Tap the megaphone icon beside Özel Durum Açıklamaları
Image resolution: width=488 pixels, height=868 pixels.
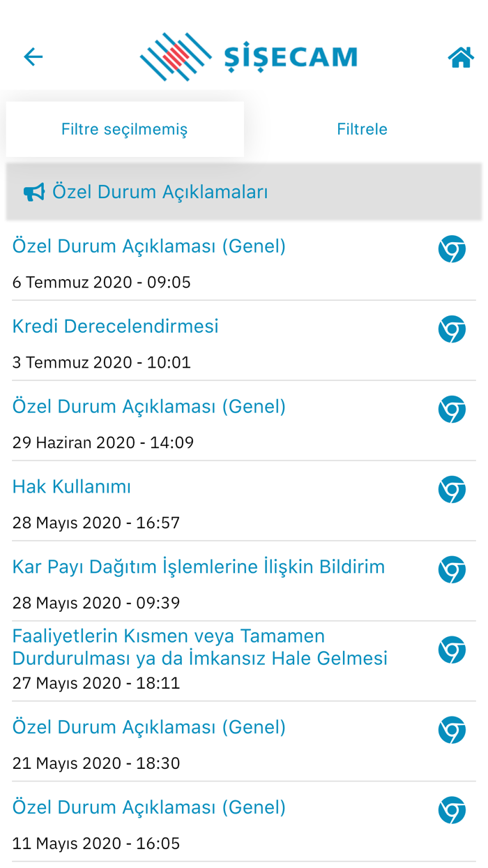(34, 191)
